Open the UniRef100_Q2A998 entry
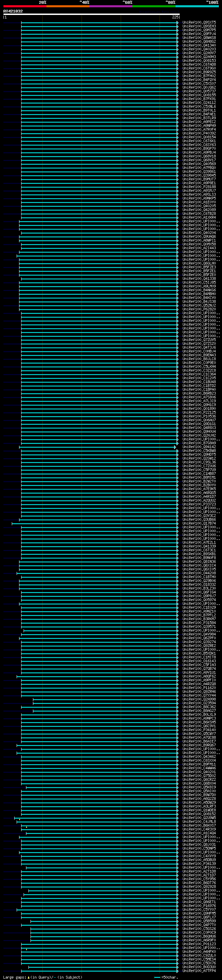 click(x=199, y=699)
